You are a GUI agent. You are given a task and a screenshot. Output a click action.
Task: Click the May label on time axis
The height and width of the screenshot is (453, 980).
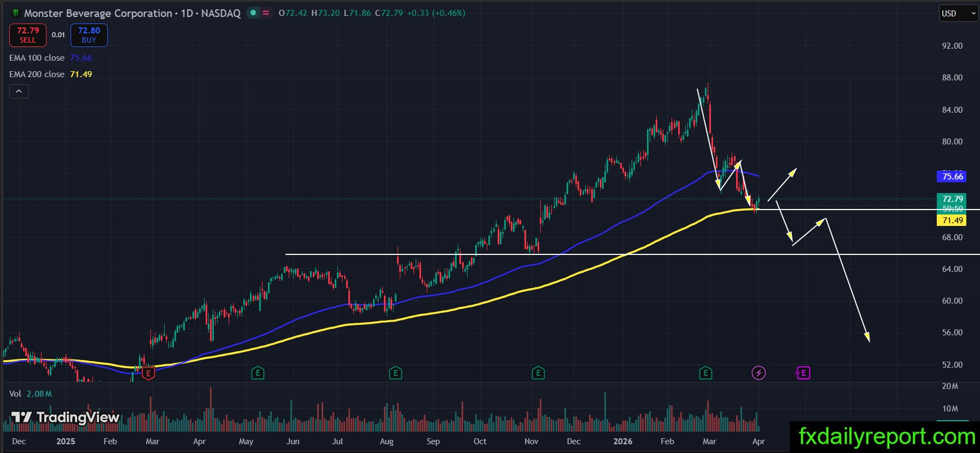pos(246,442)
